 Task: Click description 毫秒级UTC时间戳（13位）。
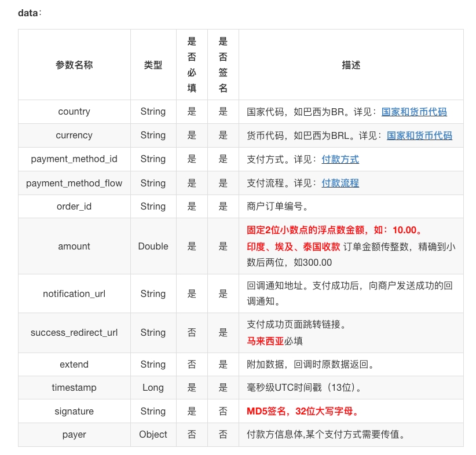coord(304,388)
